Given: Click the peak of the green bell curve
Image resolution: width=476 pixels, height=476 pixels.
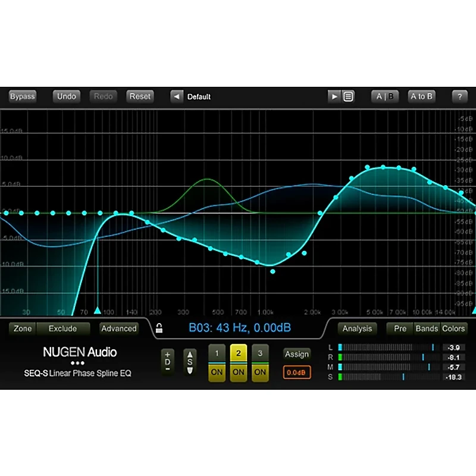Looking at the screenshot, I should coord(207,180).
